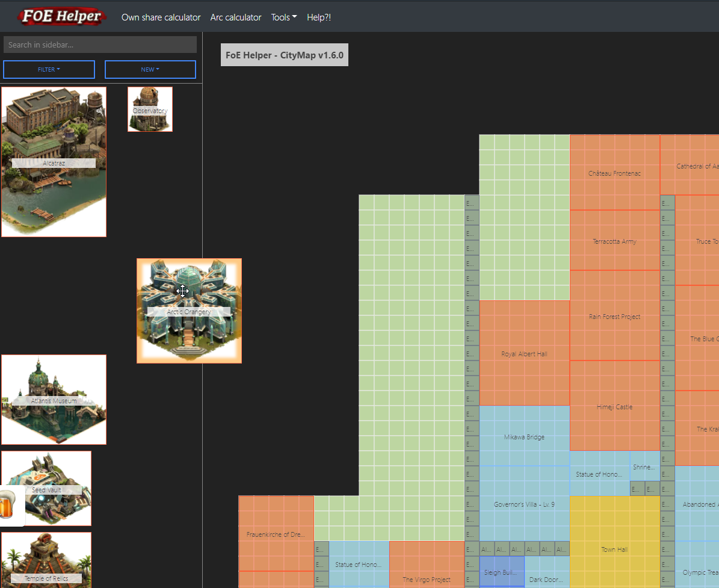Screen dimensions: 719x588
Task: Focus the Search in sidebar field
Action: point(100,45)
